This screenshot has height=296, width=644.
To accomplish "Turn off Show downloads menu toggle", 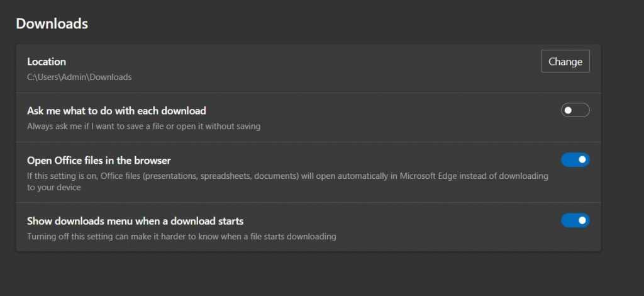I will pos(575,220).
